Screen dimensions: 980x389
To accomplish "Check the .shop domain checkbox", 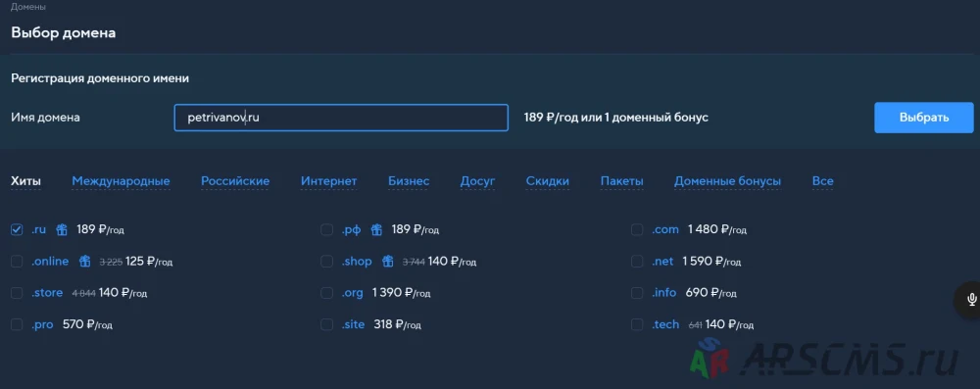I will point(327,262).
